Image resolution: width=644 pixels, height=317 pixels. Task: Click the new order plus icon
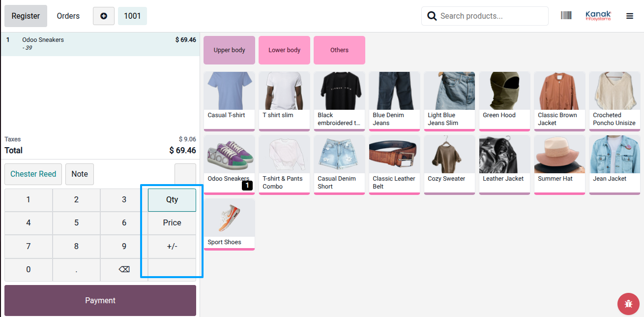(x=104, y=16)
